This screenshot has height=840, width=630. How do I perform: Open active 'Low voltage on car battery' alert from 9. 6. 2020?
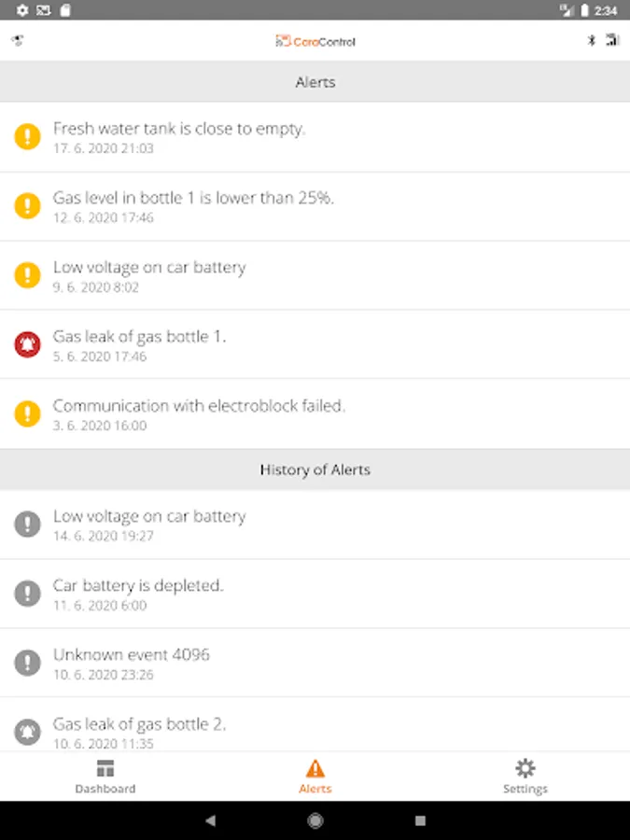tap(315, 275)
